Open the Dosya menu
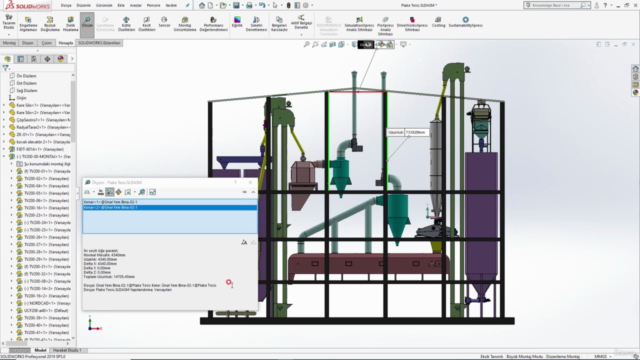The height and width of the screenshot is (360, 640). point(66,5)
